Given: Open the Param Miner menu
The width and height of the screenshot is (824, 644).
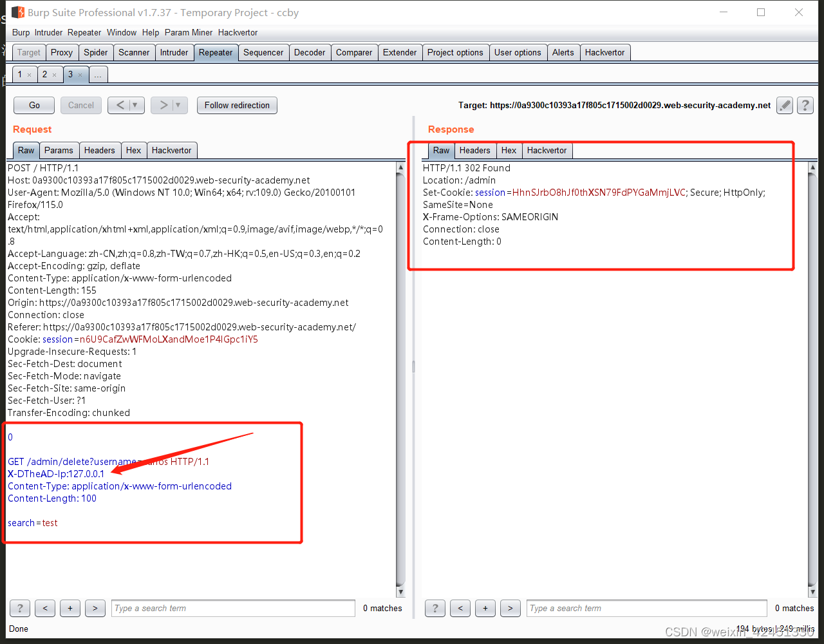Looking at the screenshot, I should pyautogui.click(x=189, y=32).
